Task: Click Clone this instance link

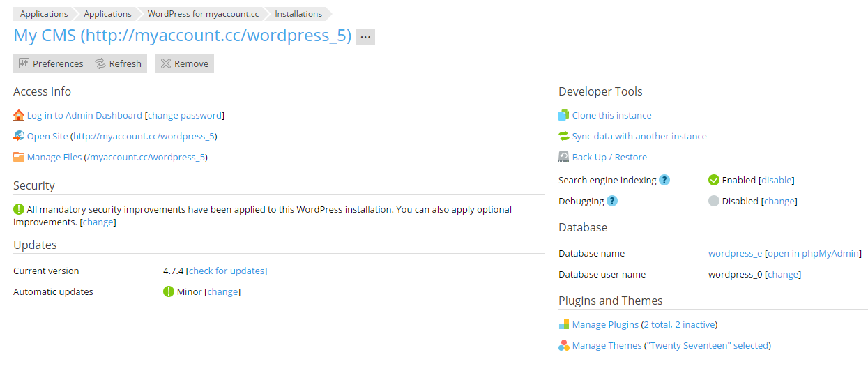Action: pos(612,115)
